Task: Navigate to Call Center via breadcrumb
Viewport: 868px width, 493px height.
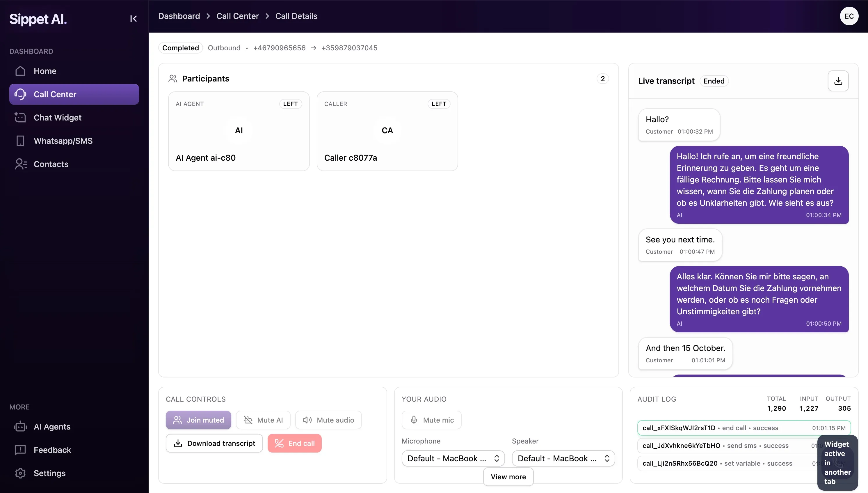Action: click(237, 16)
